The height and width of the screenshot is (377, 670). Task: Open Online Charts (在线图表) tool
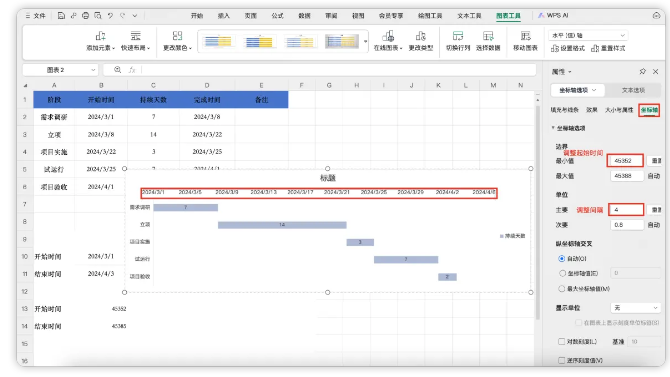tap(388, 41)
